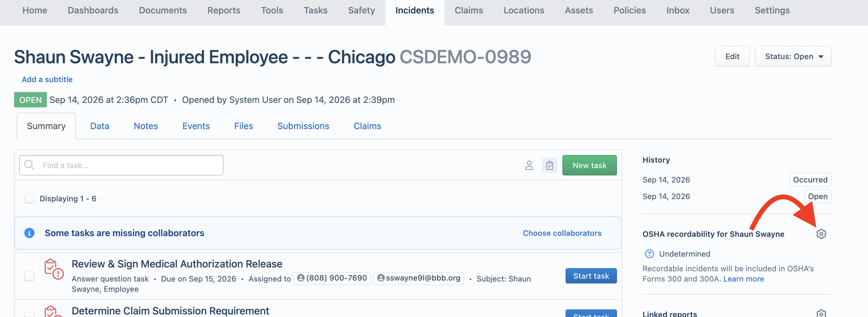
Task: Open the Claims menu in top navigation
Action: tap(469, 10)
